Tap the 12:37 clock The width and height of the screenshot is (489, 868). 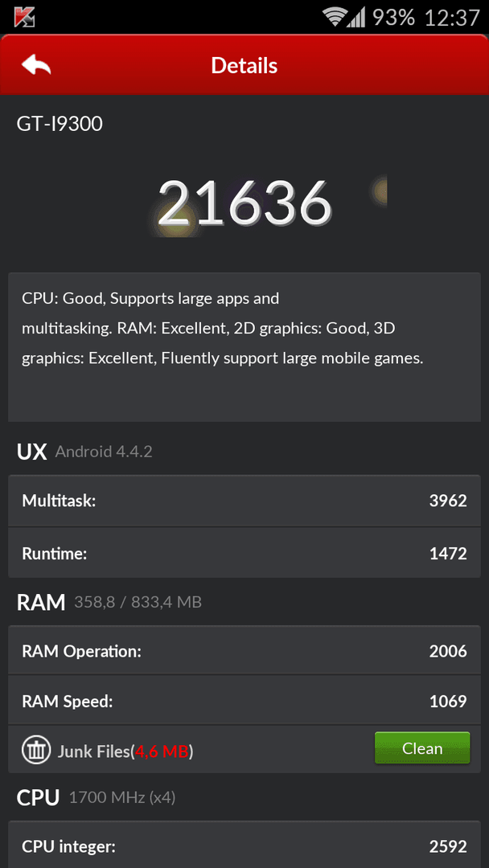(x=452, y=17)
